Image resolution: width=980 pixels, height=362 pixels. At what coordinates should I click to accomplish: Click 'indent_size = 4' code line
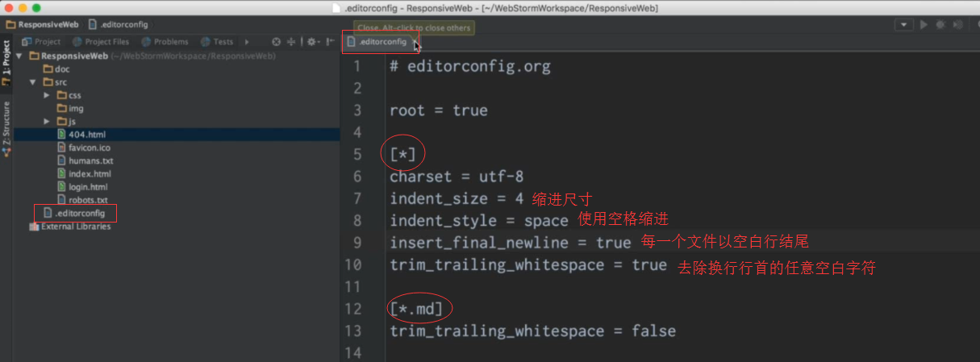click(457, 198)
